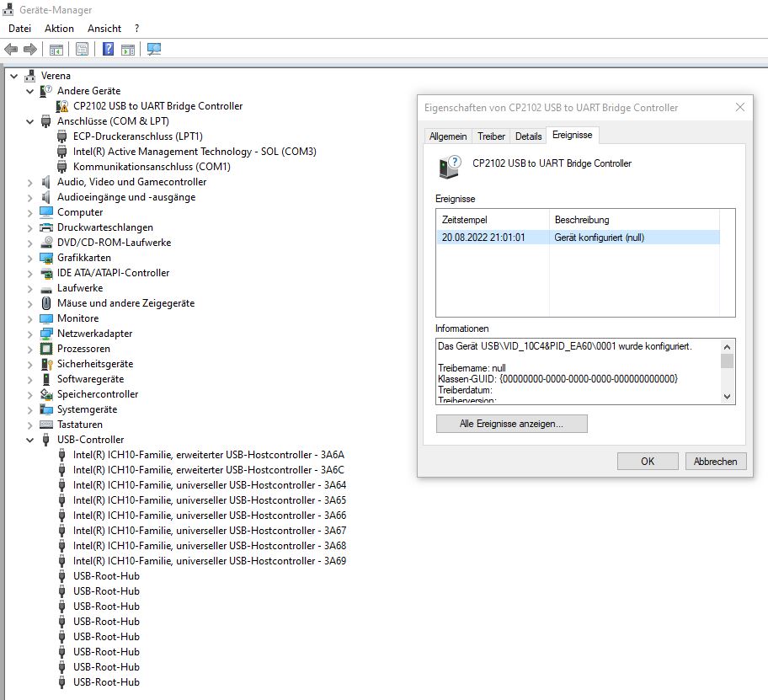Viewport: 768px width, 700px height.
Task: Expand the Netzwerkadapter category
Action: [x=30, y=334]
